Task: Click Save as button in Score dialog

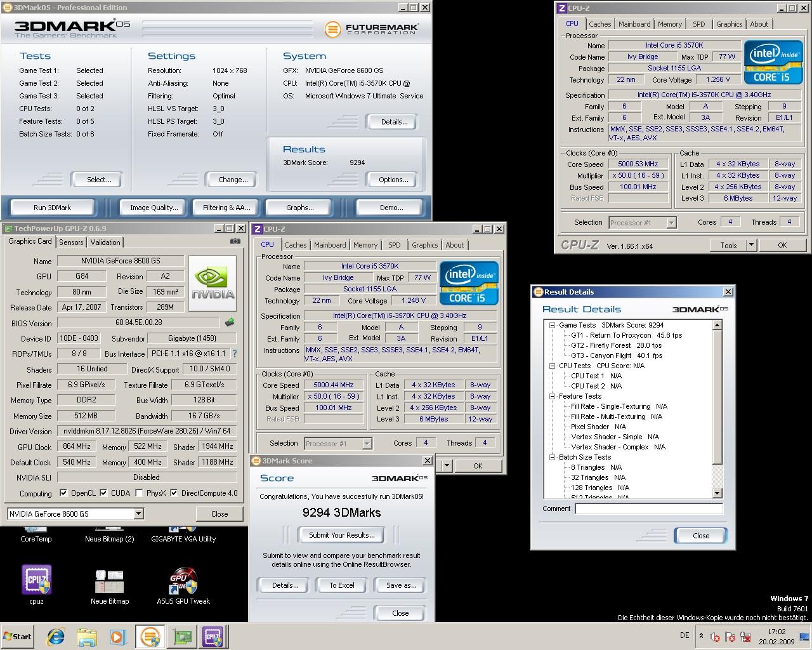Action: tap(401, 585)
